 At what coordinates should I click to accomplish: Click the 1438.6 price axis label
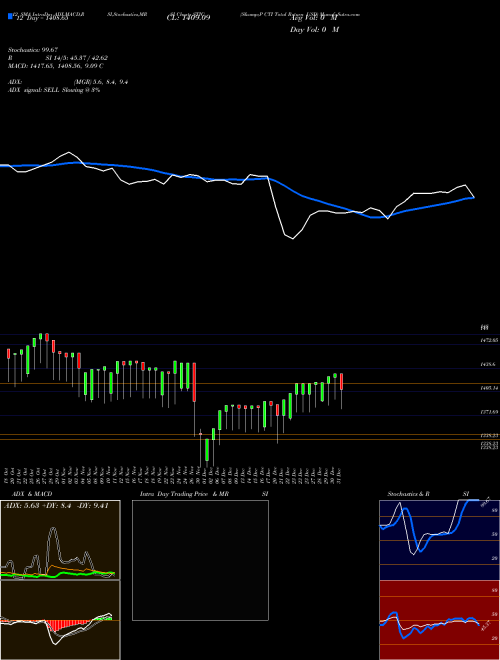coord(488,364)
